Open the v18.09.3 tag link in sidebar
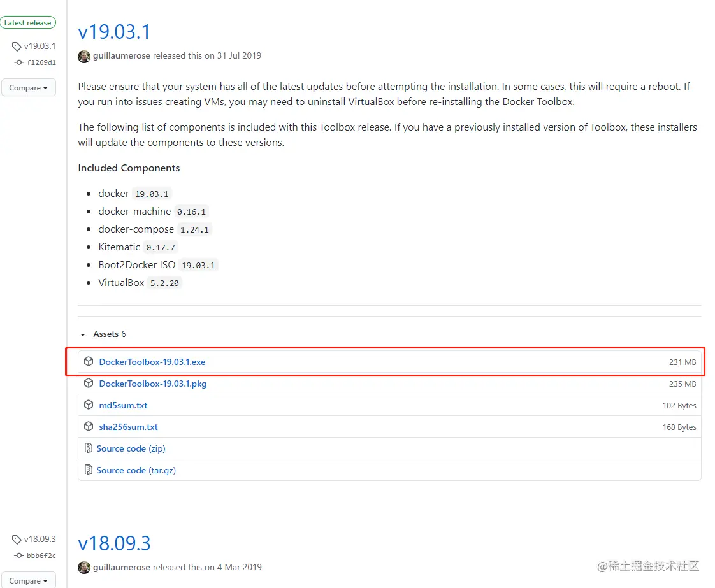The height and width of the screenshot is (588, 715). (40, 539)
